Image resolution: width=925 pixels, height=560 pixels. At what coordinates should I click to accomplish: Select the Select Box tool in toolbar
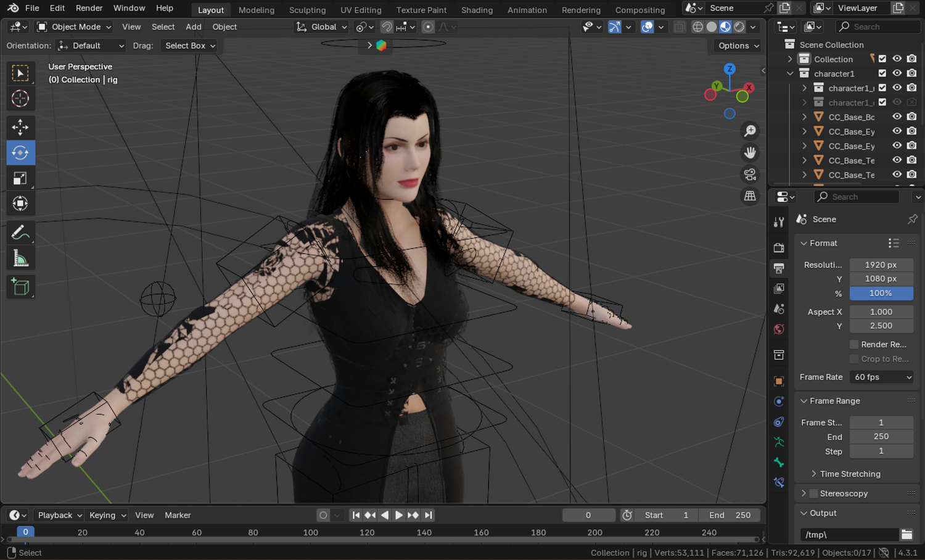coord(20,73)
